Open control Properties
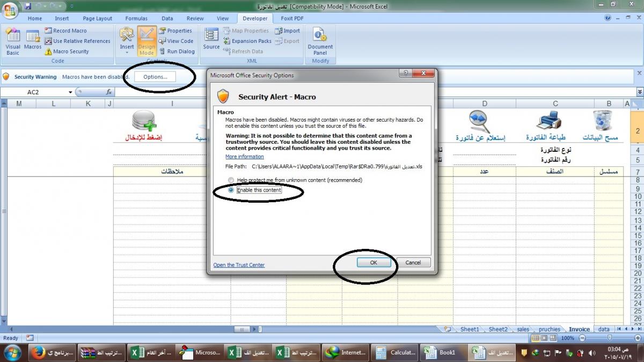Screen dimensions: 644x362 tap(175, 31)
